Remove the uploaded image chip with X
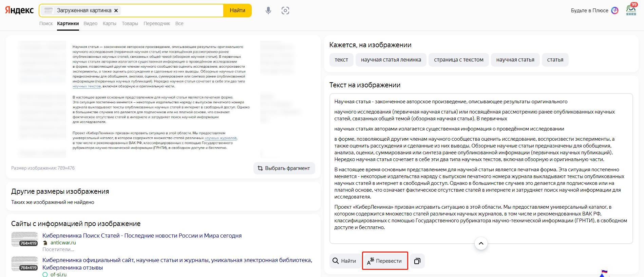Screen dimensions: 644x277 pos(116,11)
